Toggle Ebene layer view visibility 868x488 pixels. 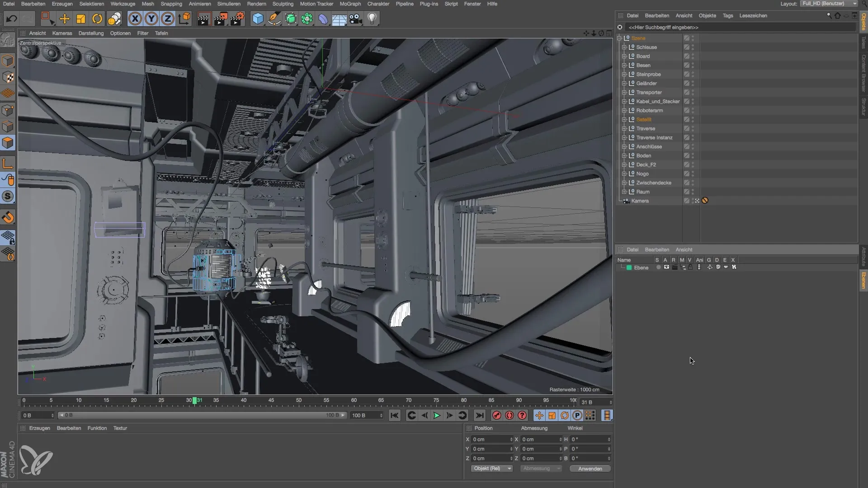click(x=666, y=267)
